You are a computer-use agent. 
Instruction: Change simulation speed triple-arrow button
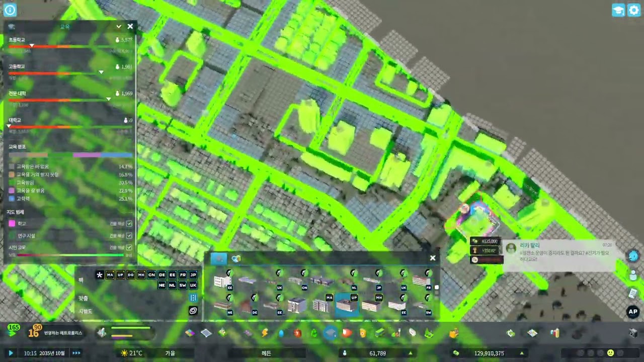point(76,353)
